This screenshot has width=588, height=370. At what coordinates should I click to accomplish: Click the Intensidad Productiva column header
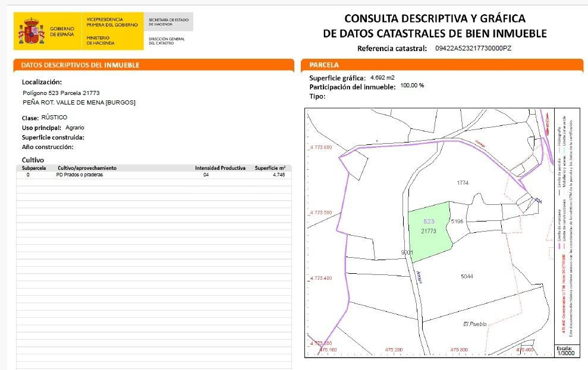[x=220, y=168]
